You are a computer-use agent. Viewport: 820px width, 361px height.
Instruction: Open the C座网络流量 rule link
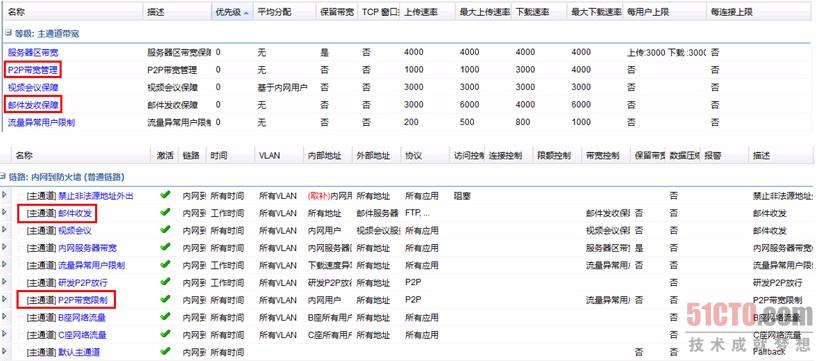(x=82, y=335)
